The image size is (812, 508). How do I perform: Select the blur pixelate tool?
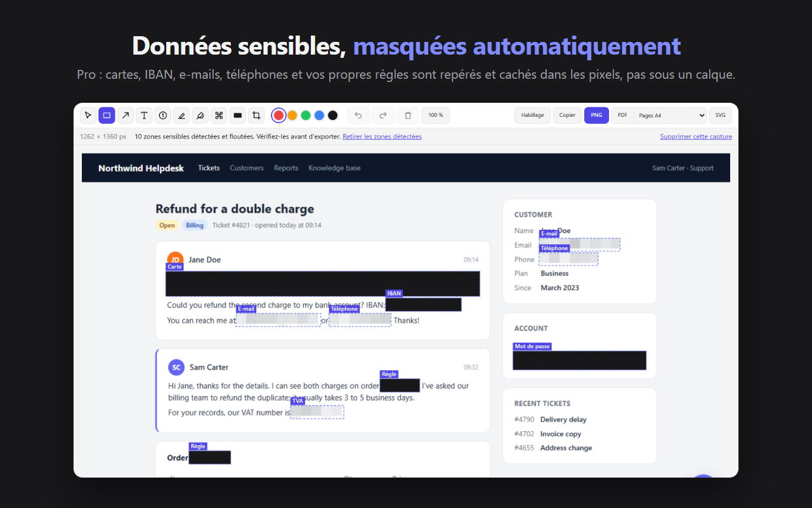(219, 116)
